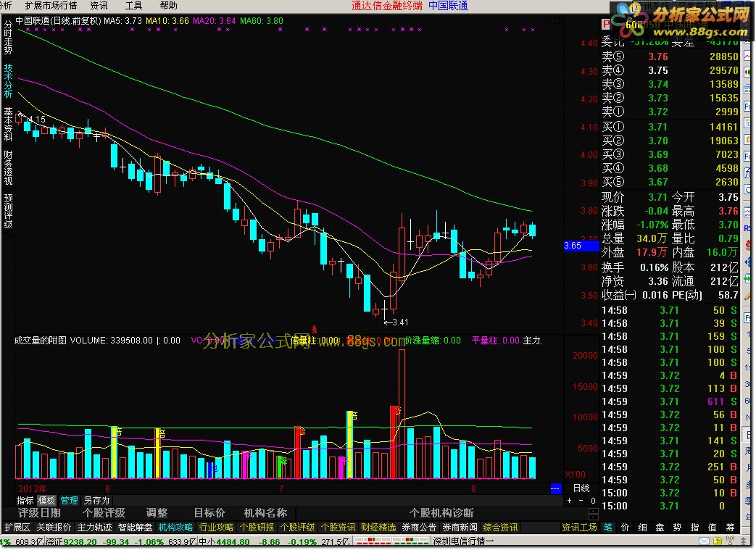Open the 帮助 menu
This screenshot has width=756, height=550.
(168, 6)
